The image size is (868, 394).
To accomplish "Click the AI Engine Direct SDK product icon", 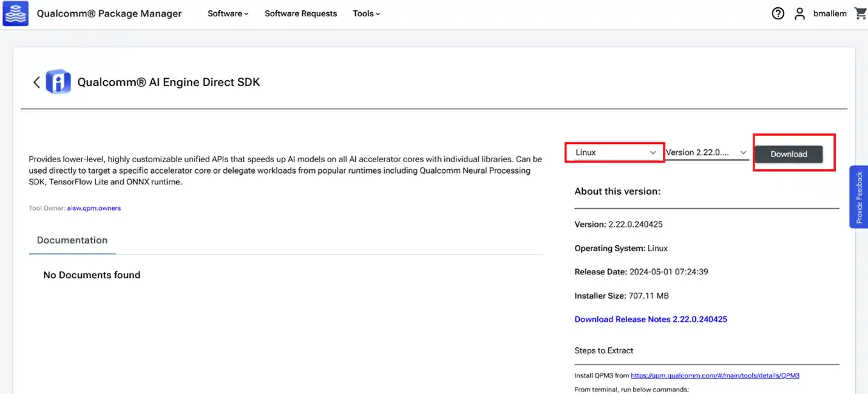I will coord(58,82).
